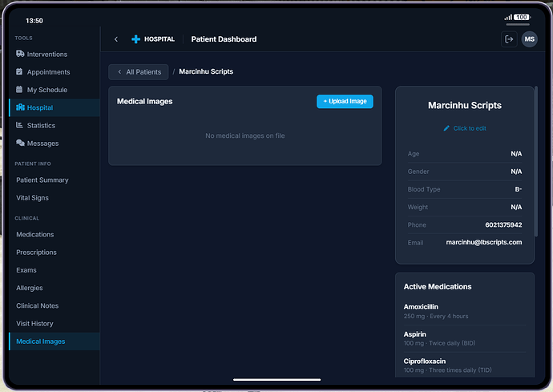Click the blue hospital cross logo
Screen dimensions: 553x392
(136, 39)
